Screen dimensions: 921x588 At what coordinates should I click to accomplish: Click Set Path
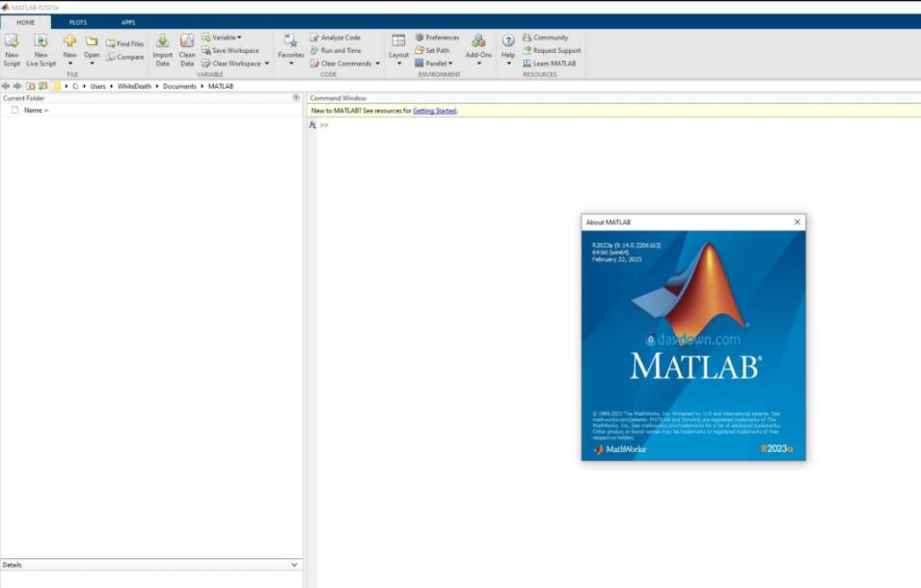point(432,50)
